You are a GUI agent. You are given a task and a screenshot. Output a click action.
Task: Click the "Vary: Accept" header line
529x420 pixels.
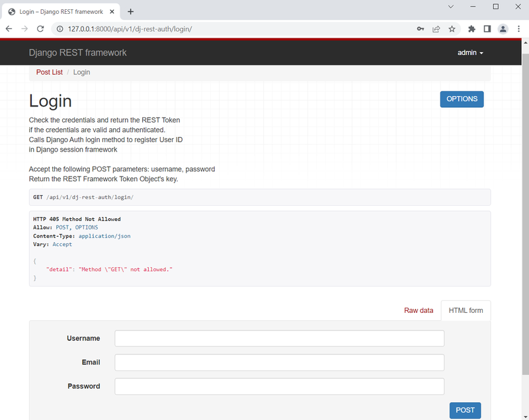pos(52,245)
